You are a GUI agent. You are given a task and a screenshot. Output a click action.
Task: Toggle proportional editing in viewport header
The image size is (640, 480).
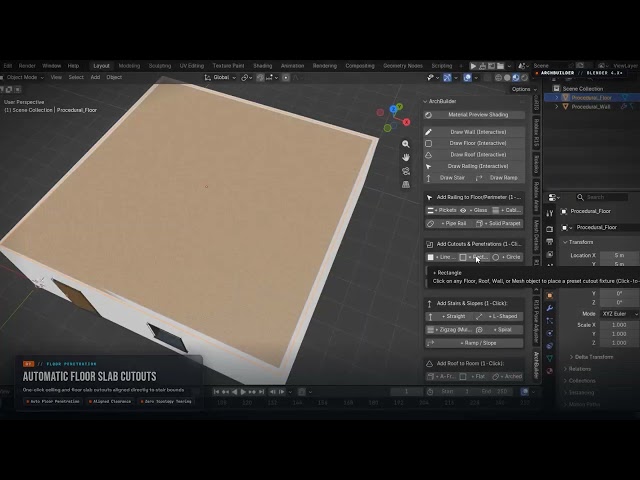pos(286,78)
